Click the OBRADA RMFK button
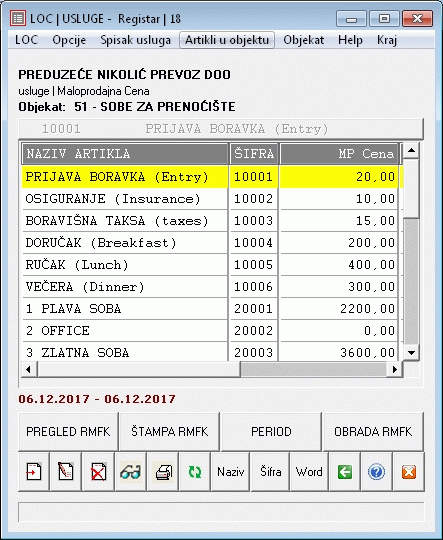This screenshot has height=540, width=443. [373, 432]
